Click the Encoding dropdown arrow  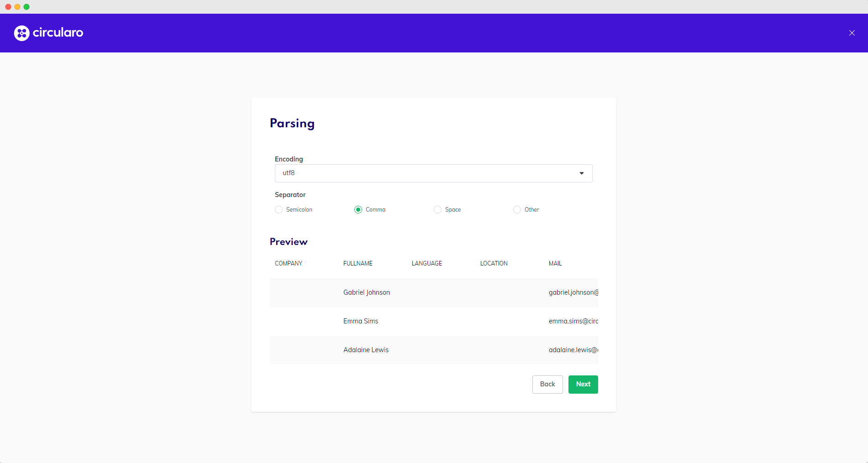click(581, 173)
